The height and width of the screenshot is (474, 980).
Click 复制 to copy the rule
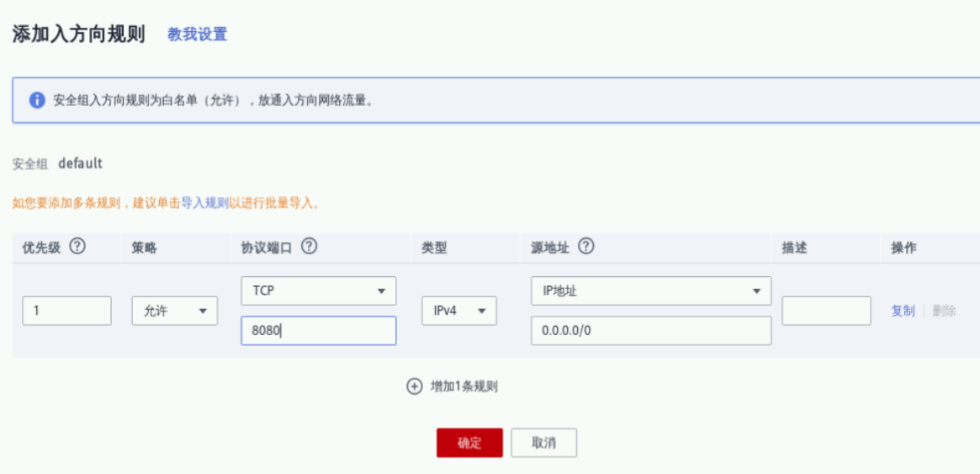(x=903, y=311)
